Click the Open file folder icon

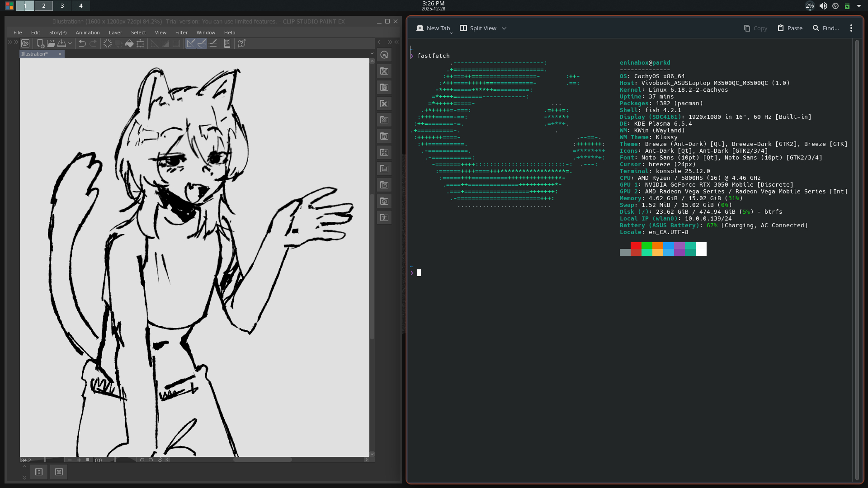(x=51, y=43)
